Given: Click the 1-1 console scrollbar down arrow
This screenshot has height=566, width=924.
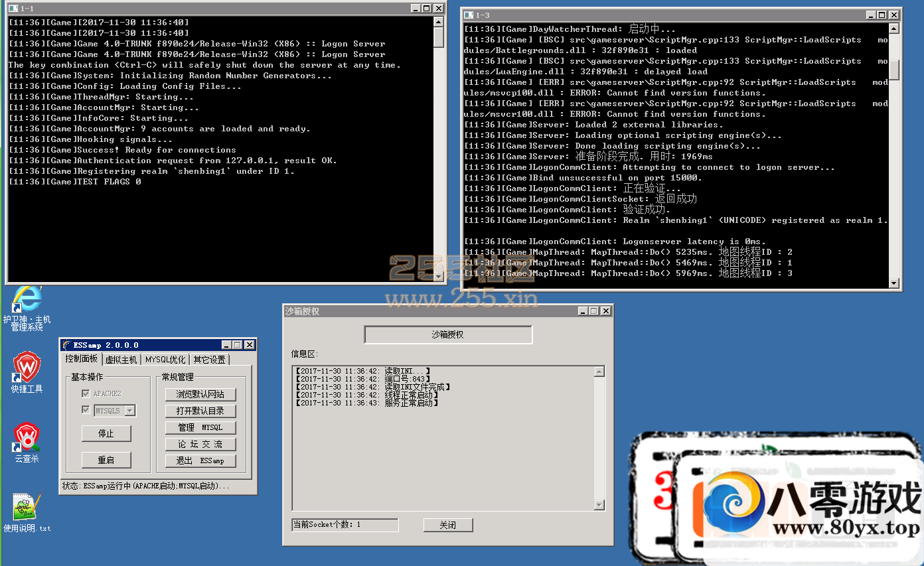Looking at the screenshot, I should (438, 276).
